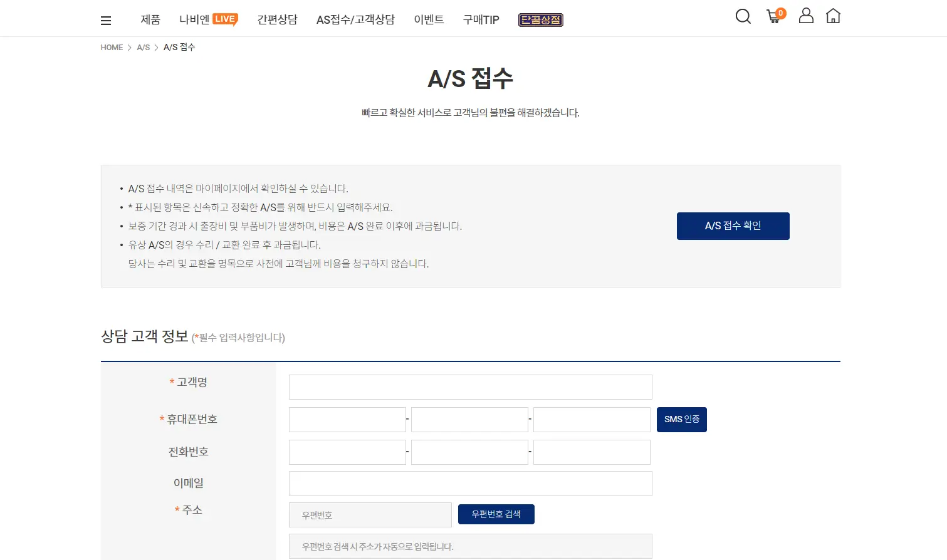Click the 이메일 input field
Image resolution: width=947 pixels, height=560 pixels.
coord(470,483)
